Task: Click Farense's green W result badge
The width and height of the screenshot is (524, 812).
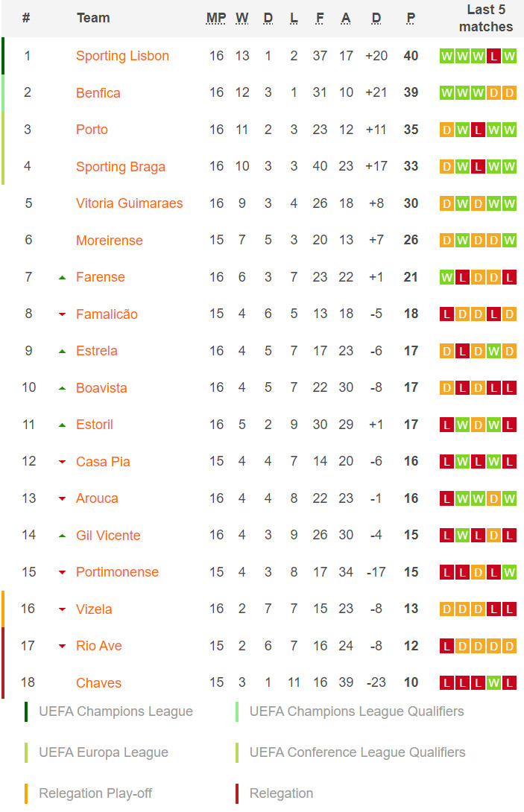Action: pyautogui.click(x=446, y=278)
